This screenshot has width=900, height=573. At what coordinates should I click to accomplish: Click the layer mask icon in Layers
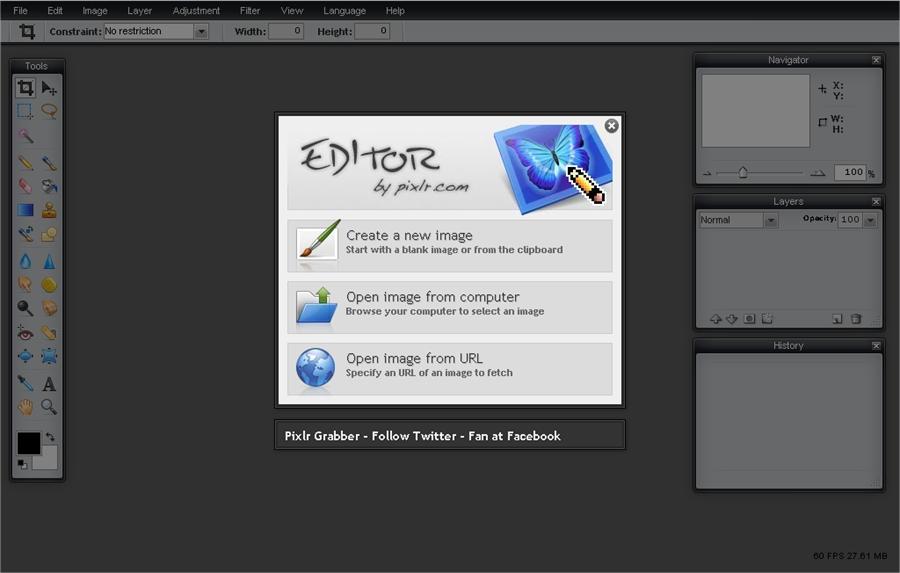749,319
